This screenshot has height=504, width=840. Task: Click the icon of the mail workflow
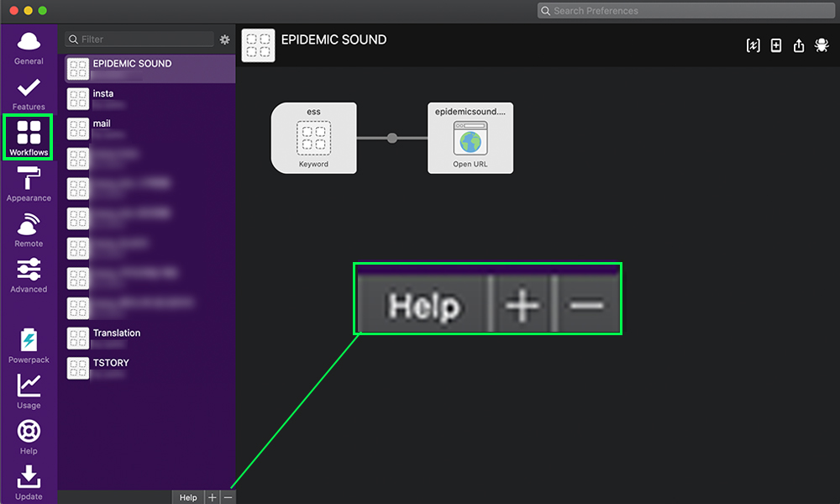click(77, 129)
